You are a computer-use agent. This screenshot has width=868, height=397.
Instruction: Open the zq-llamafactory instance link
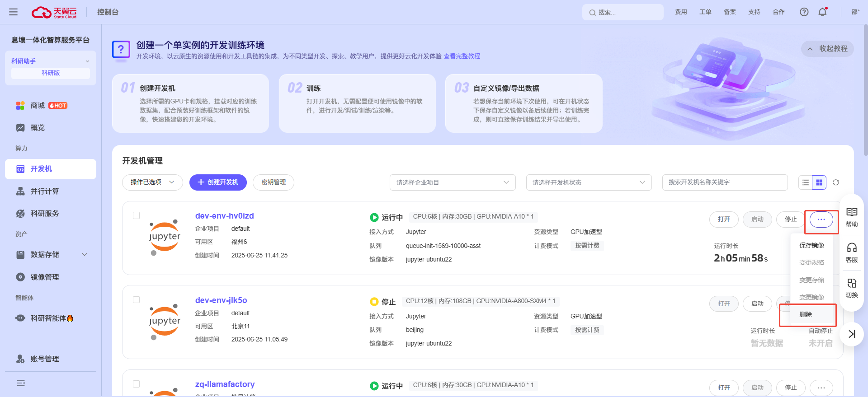tap(225, 384)
